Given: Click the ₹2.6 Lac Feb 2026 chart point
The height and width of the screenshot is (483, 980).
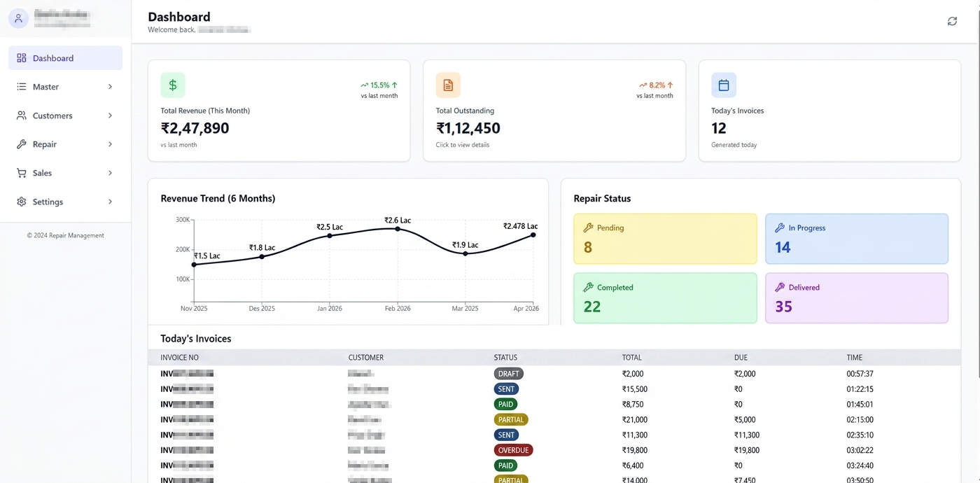Looking at the screenshot, I should pyautogui.click(x=398, y=229).
